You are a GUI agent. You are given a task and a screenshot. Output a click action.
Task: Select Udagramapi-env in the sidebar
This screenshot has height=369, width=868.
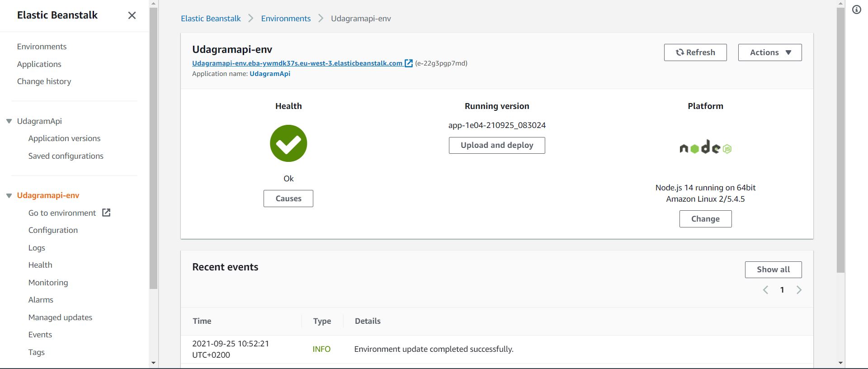[x=48, y=195]
